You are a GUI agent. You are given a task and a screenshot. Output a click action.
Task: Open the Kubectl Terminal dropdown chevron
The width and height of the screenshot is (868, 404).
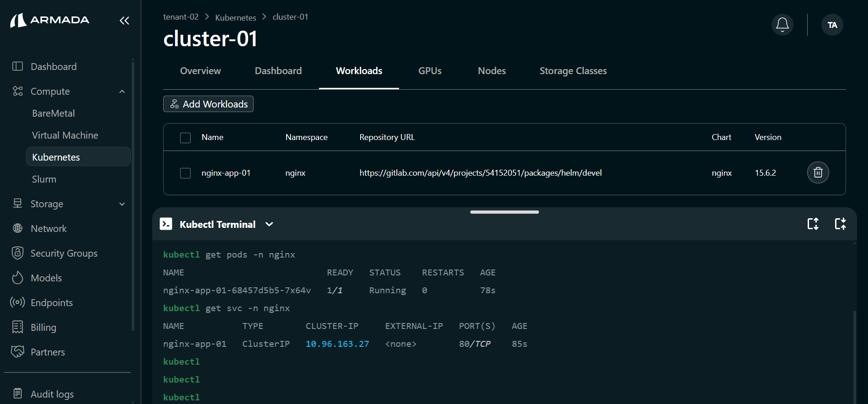269,224
